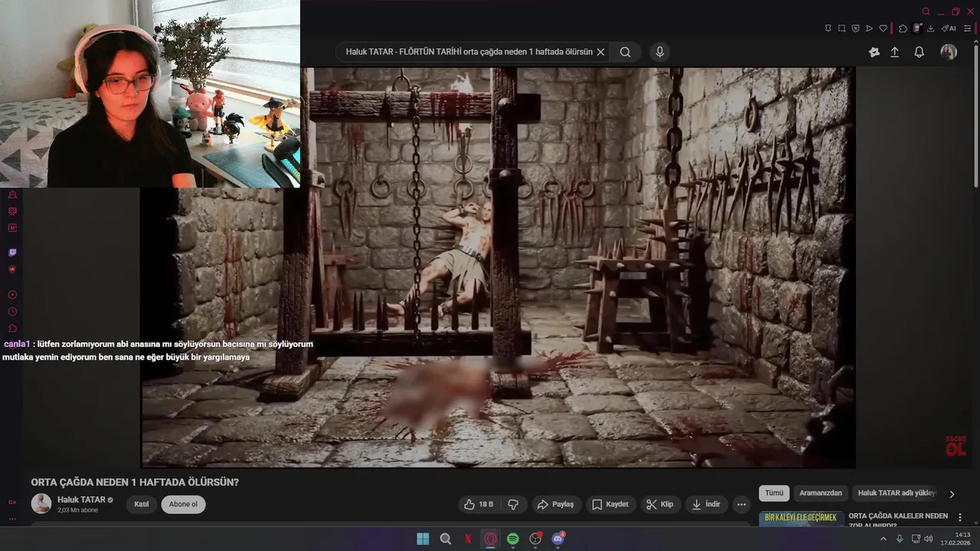Select the Haluk TATAR adlı yükley chip
Viewport: 980px width, 551px height.
pos(897,494)
